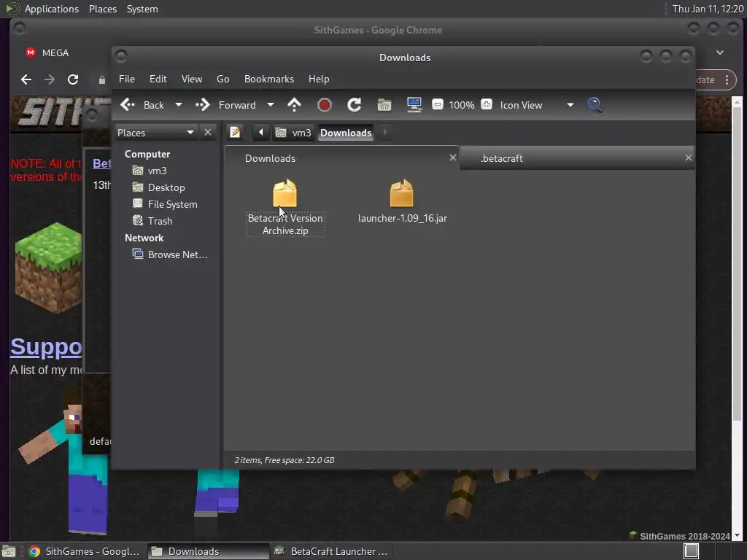This screenshot has width=747, height=560.
Task: Click the clock showing Thu Jan 11
Action: (708, 9)
